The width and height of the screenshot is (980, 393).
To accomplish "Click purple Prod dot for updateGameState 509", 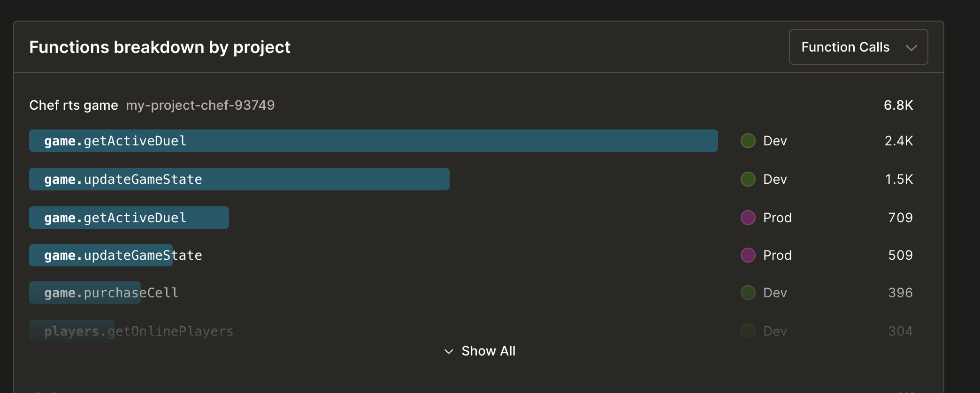I will pyautogui.click(x=748, y=255).
